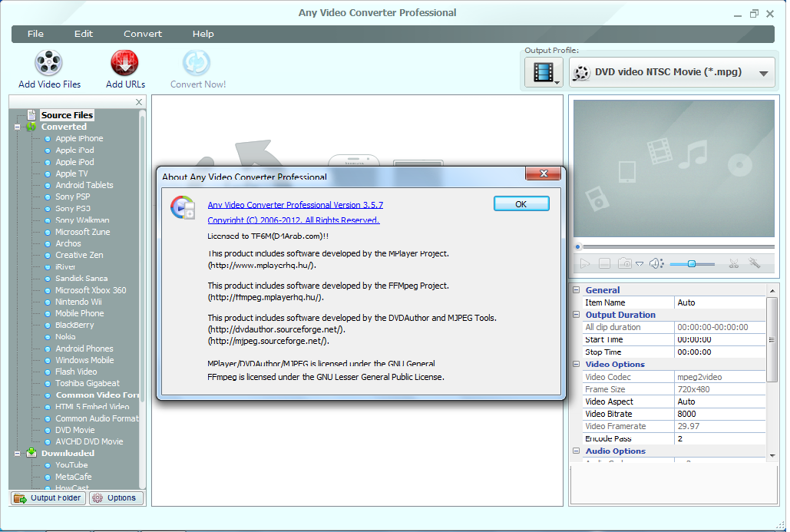Close the About Any Video Converter dialog

(x=543, y=173)
